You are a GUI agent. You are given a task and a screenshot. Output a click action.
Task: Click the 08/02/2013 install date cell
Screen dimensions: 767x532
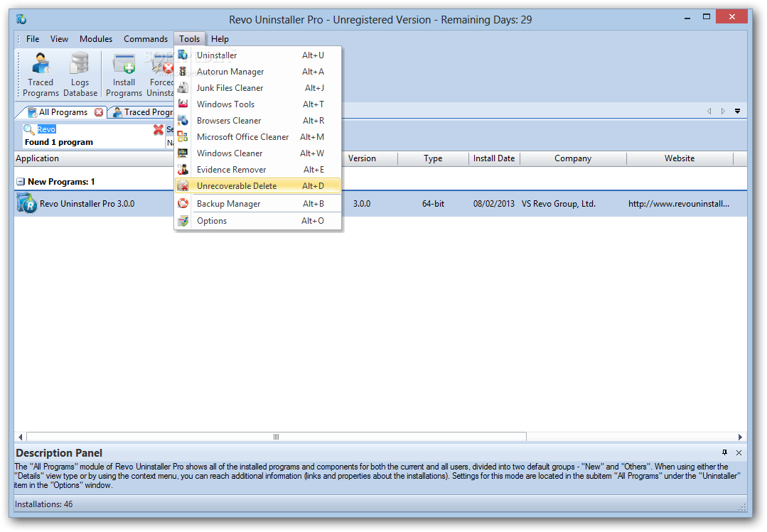coord(493,204)
